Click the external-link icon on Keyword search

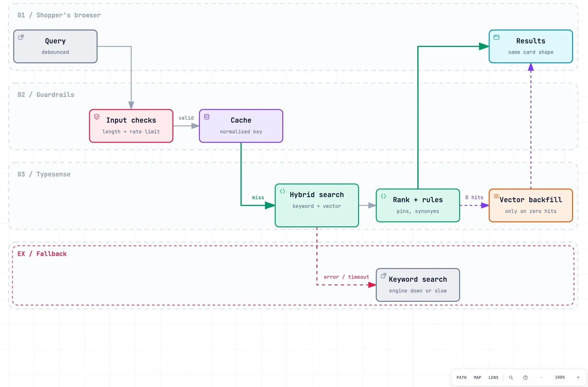pos(383,276)
